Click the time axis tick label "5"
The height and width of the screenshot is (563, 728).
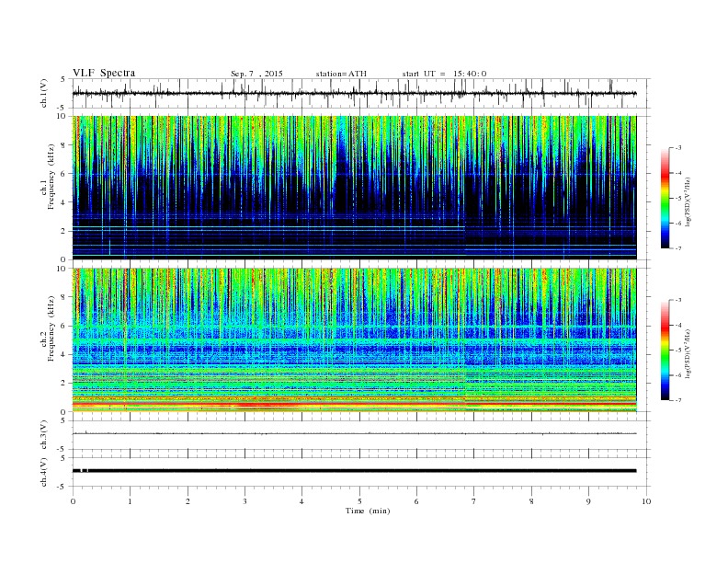click(359, 501)
